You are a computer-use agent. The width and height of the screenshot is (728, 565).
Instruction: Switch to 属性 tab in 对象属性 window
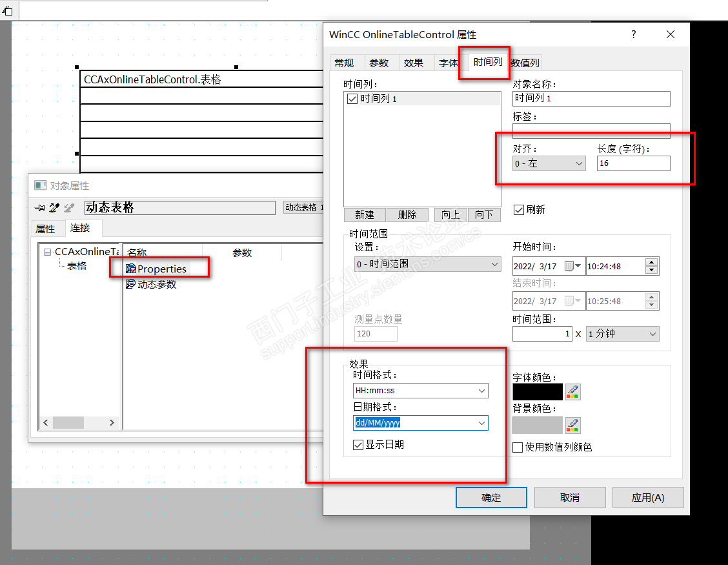coord(45,229)
